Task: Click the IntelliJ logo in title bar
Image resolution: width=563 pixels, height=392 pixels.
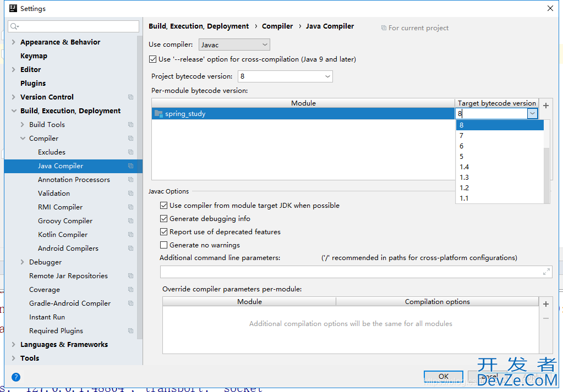Action: coord(13,8)
